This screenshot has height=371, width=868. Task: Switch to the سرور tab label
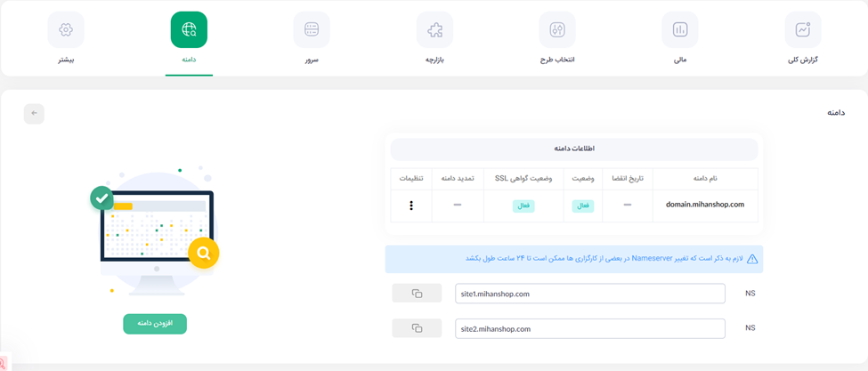click(312, 60)
